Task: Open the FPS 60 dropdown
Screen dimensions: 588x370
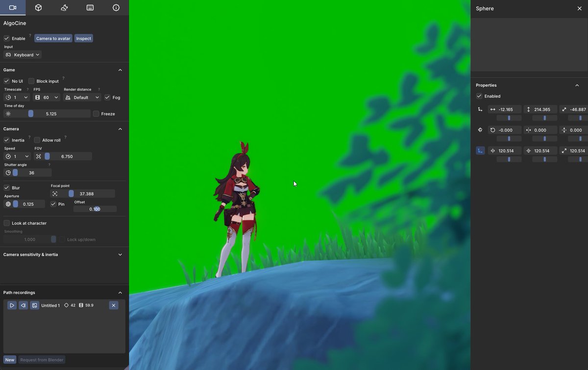Action: point(47,97)
